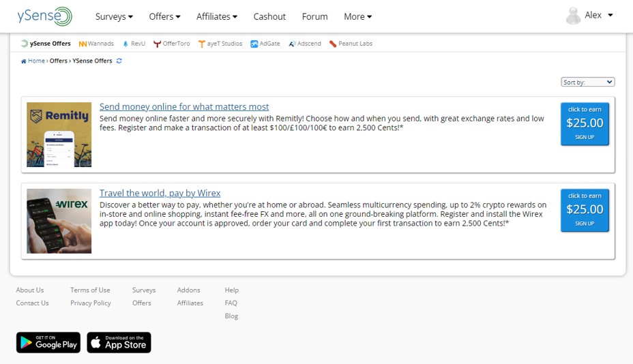Open the Offers dropdown menu
The height and width of the screenshot is (364, 633).
pyautogui.click(x=164, y=16)
